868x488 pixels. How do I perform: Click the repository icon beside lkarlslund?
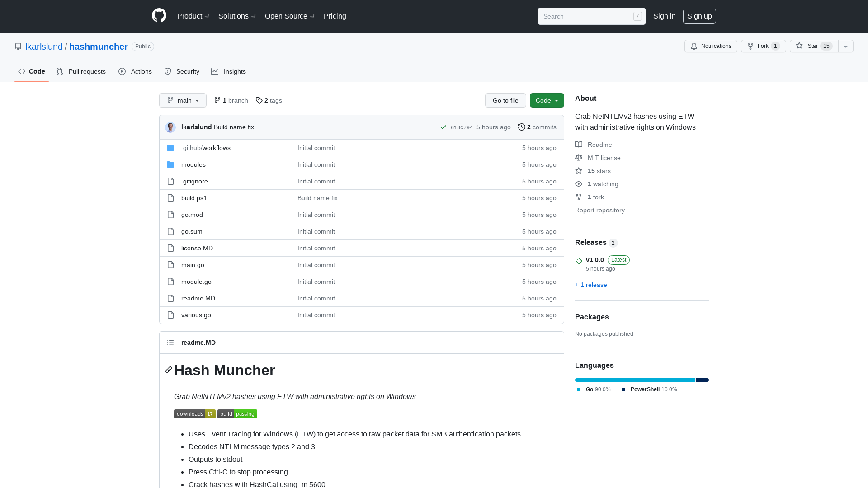tap(18, 47)
